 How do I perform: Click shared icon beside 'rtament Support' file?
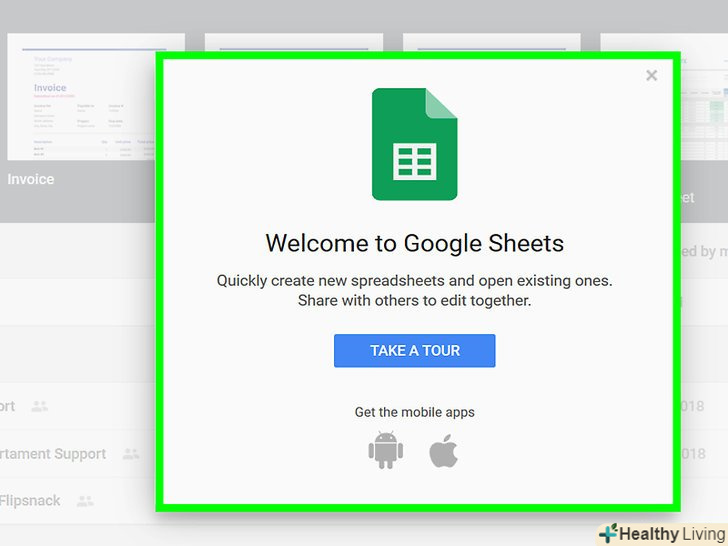(131, 454)
